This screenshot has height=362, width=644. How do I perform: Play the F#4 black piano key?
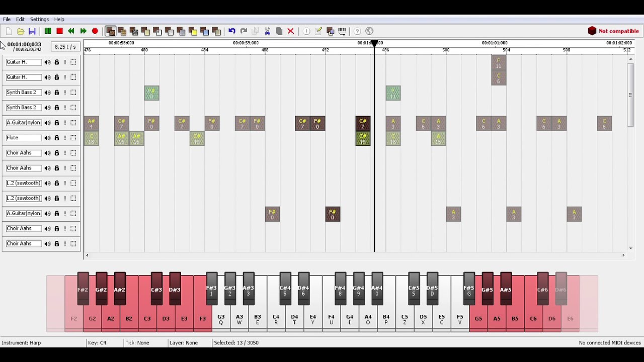340,289
